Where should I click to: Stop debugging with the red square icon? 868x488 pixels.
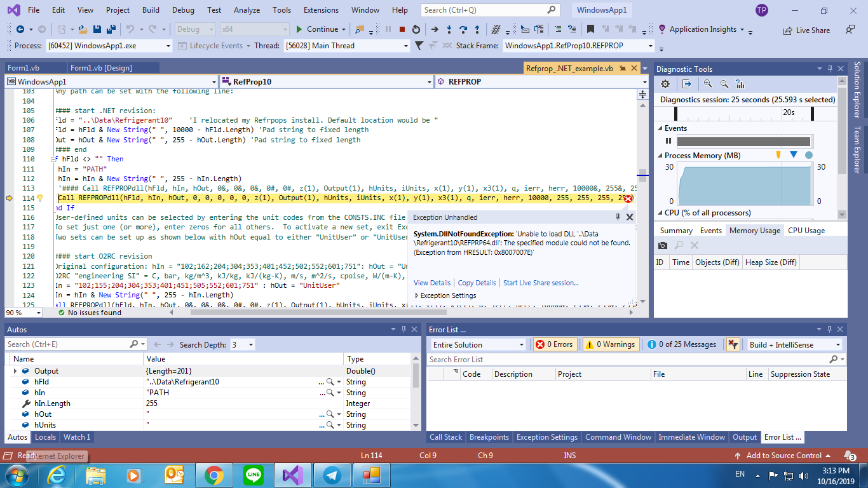click(402, 29)
